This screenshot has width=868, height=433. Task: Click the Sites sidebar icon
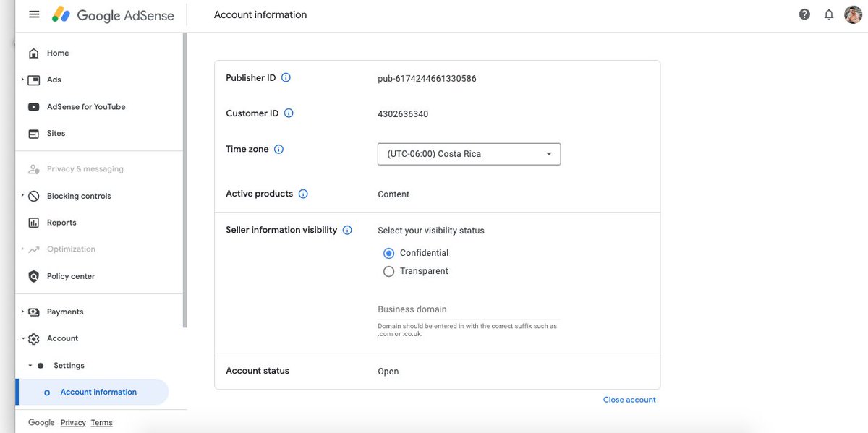pos(34,134)
